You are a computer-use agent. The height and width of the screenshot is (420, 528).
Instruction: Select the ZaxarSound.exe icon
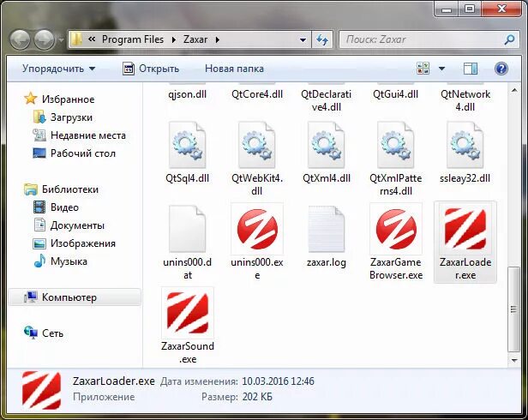(x=187, y=313)
